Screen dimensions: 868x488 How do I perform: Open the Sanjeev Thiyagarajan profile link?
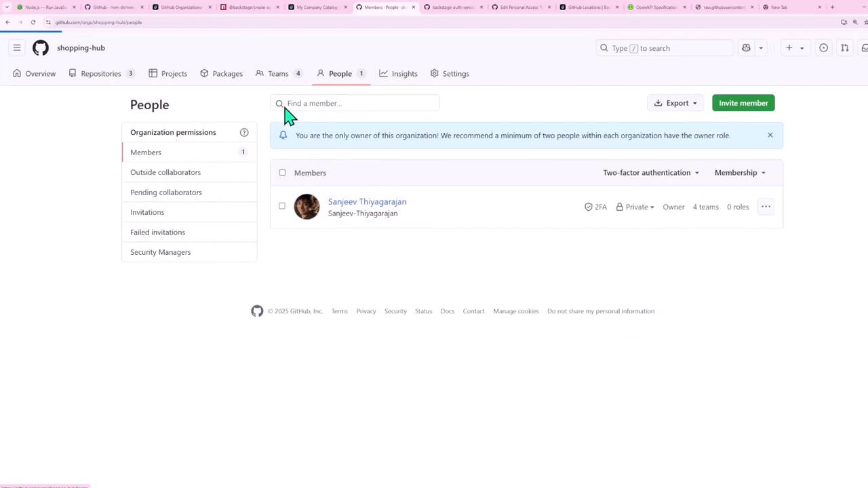coord(368,201)
